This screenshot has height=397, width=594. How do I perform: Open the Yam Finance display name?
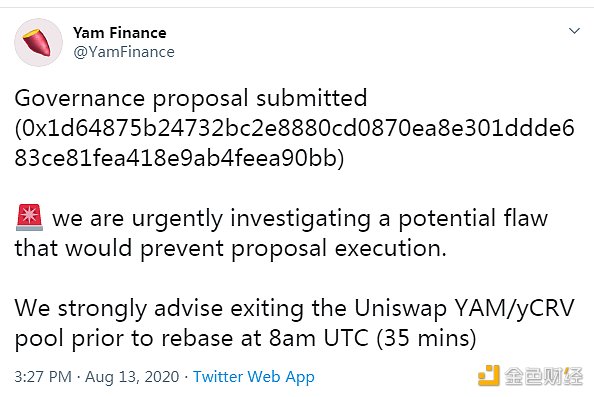[x=120, y=33]
